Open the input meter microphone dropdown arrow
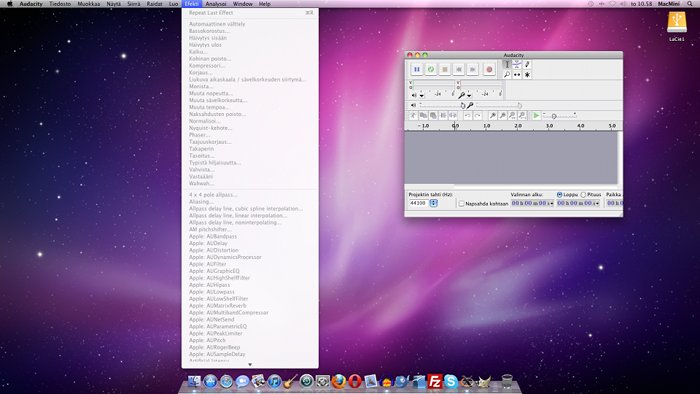The image size is (700, 394). point(469,95)
